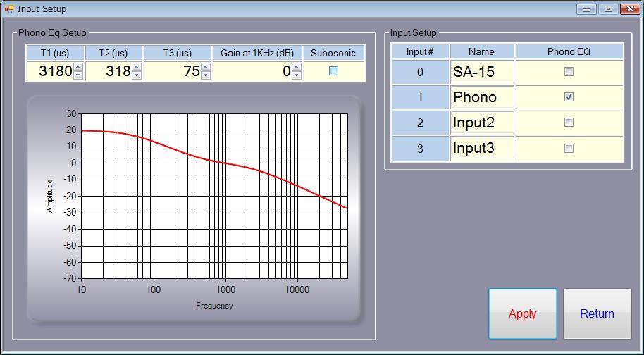The width and height of the screenshot is (644, 355).
Task: Enable Phono EQ for SA-15 input
Action: pos(569,72)
